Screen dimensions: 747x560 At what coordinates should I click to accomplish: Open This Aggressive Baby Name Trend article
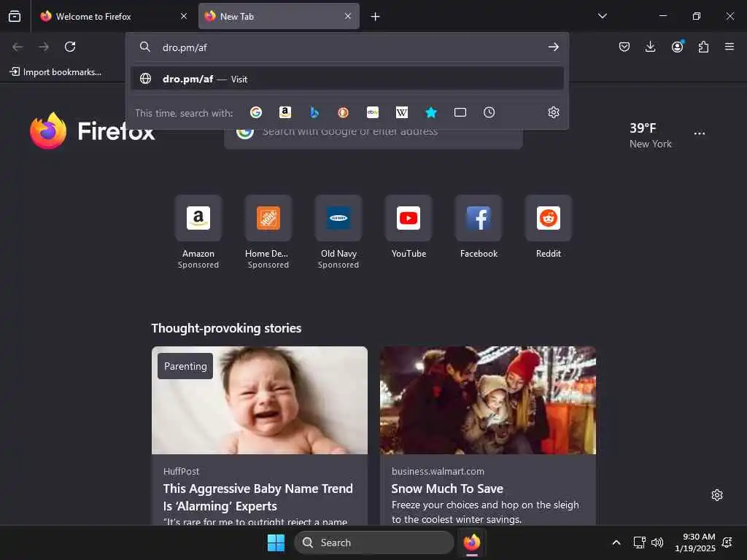[x=258, y=497]
